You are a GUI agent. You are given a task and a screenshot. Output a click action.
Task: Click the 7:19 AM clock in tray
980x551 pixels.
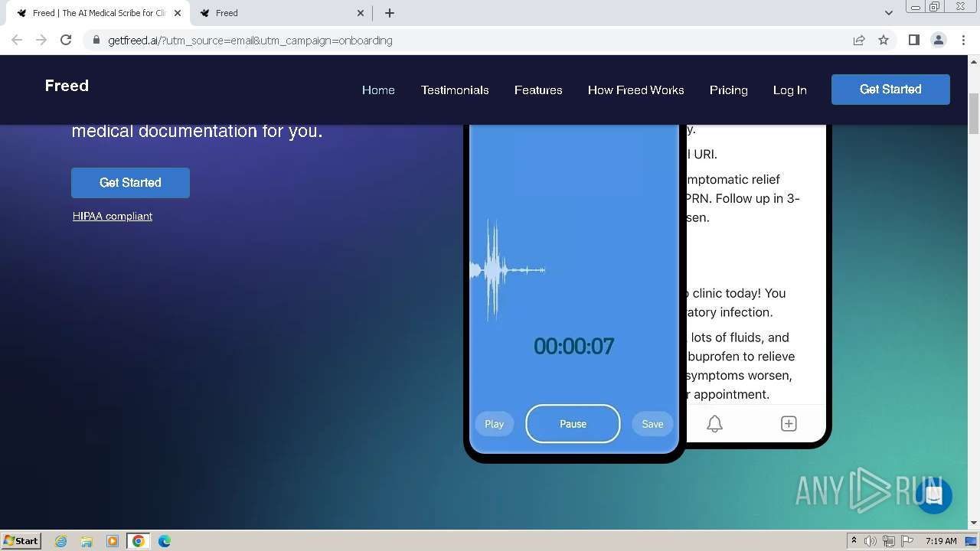click(941, 541)
